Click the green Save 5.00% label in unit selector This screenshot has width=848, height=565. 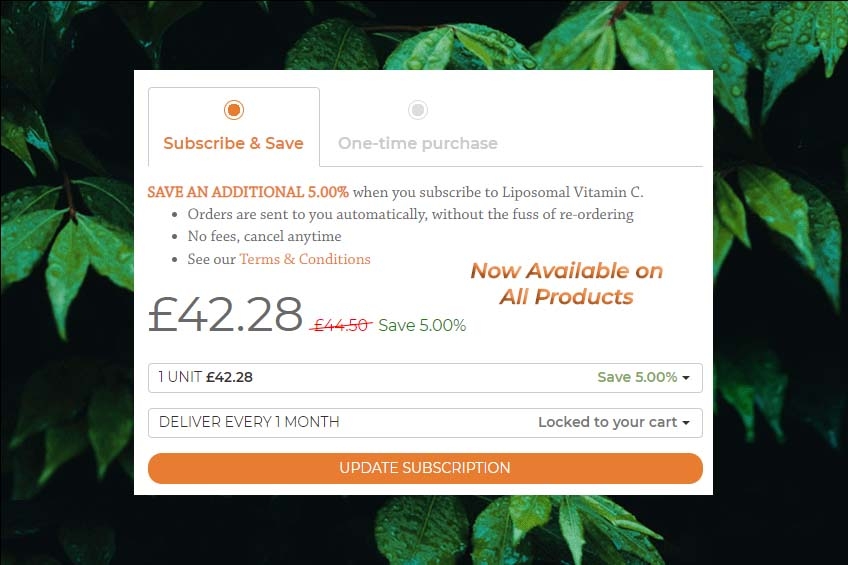637,377
